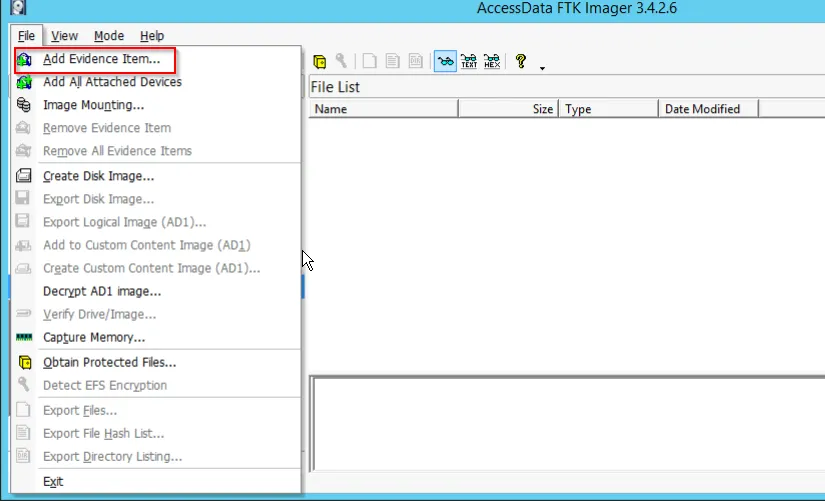Viewport: 825px width, 501px height.
Task: Expand the toolbar options dropdown arrow
Action: tap(542, 68)
